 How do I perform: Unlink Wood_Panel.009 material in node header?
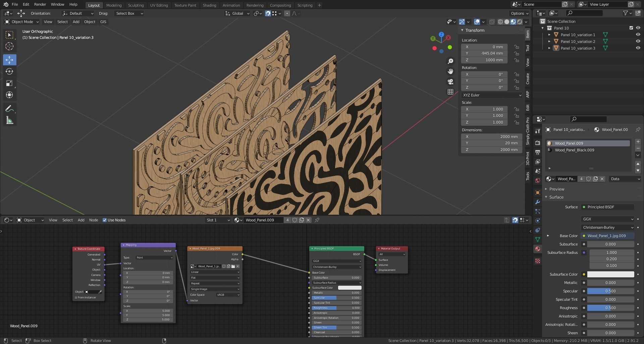point(308,220)
